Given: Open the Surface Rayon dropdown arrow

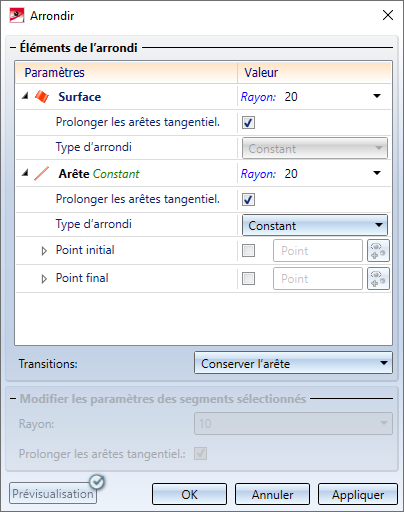Looking at the screenshot, I should (377, 96).
